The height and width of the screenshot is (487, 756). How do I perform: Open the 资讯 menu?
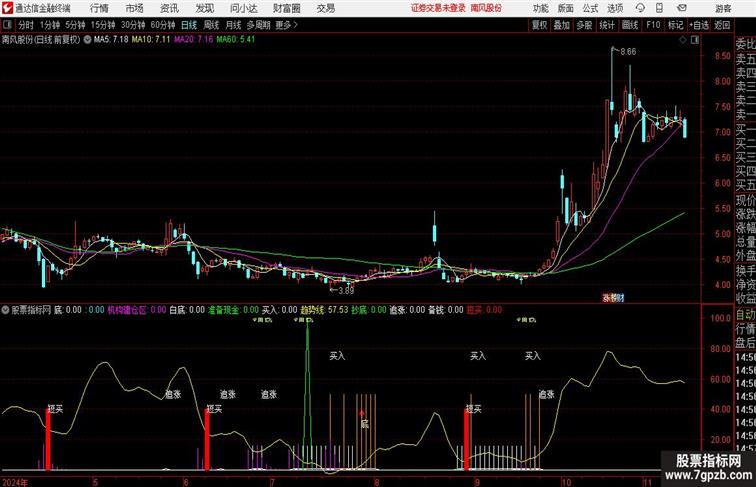click(x=169, y=8)
